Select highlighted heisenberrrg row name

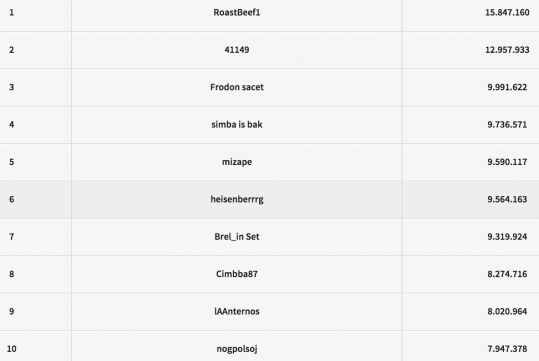click(x=236, y=199)
